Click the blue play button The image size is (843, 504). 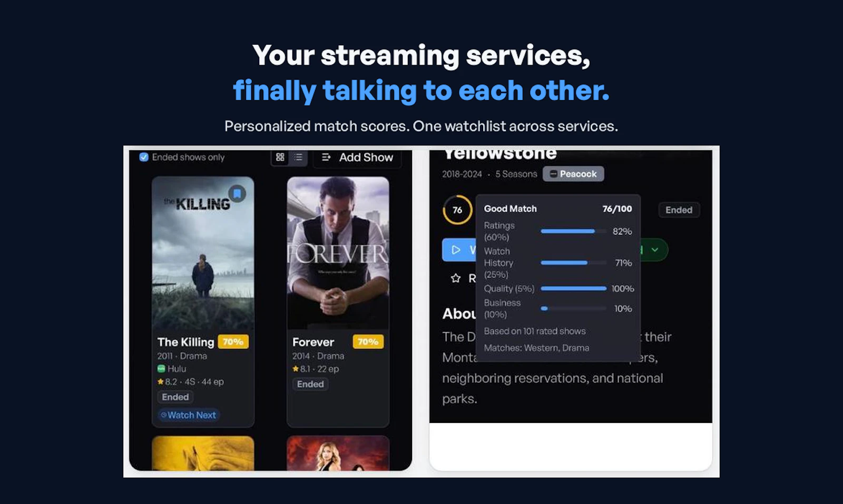point(459,250)
